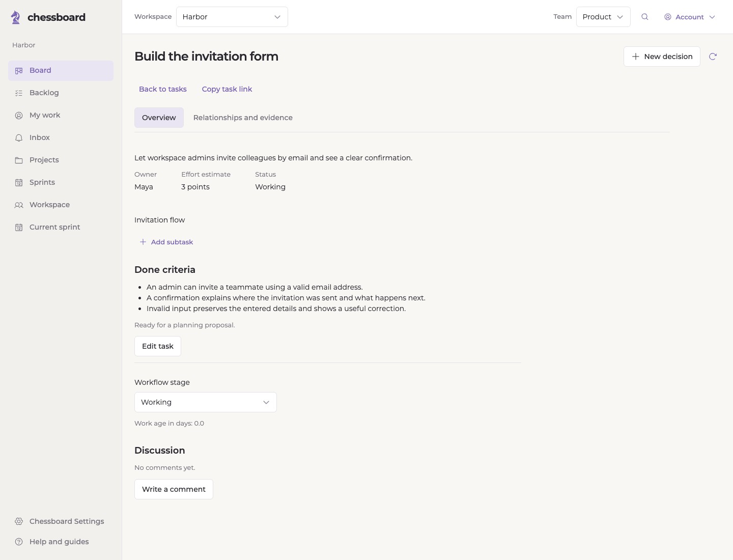Expand the Account menu chevron

[x=712, y=17]
